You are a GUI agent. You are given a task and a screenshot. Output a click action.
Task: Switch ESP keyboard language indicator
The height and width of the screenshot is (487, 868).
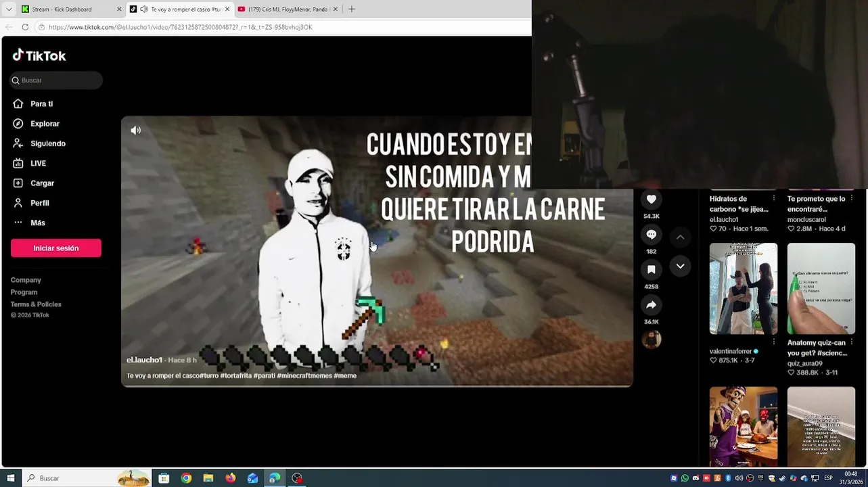[x=828, y=478]
